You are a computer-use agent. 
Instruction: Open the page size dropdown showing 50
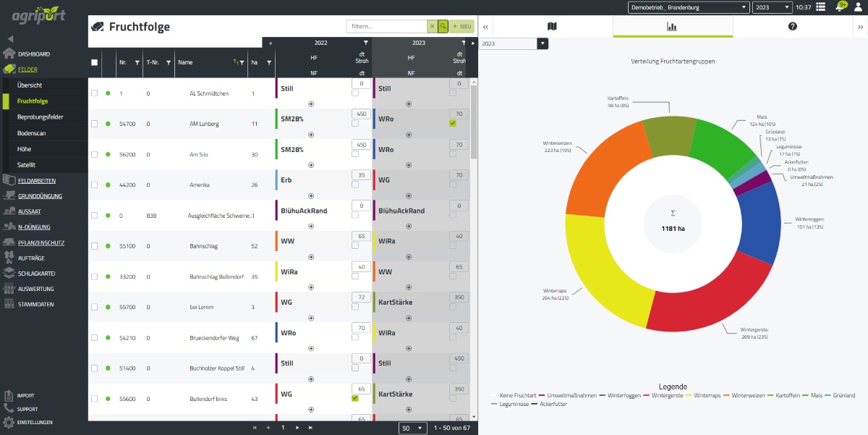coord(411,428)
